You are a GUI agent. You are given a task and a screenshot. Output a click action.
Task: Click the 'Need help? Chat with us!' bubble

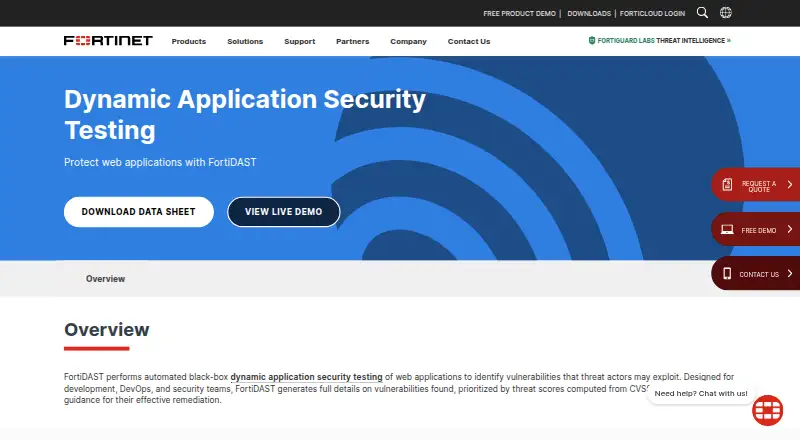pos(701,393)
